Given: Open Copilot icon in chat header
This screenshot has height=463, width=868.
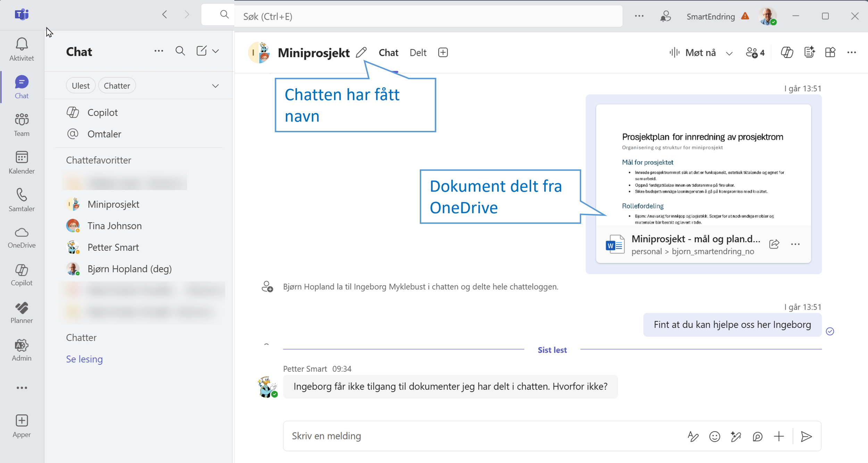Looking at the screenshot, I should [x=787, y=52].
